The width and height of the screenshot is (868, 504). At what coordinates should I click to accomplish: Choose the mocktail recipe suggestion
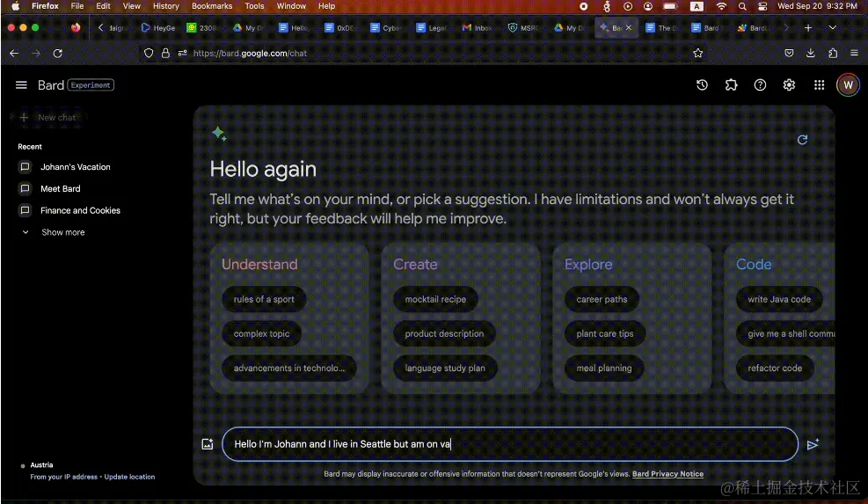(x=435, y=299)
